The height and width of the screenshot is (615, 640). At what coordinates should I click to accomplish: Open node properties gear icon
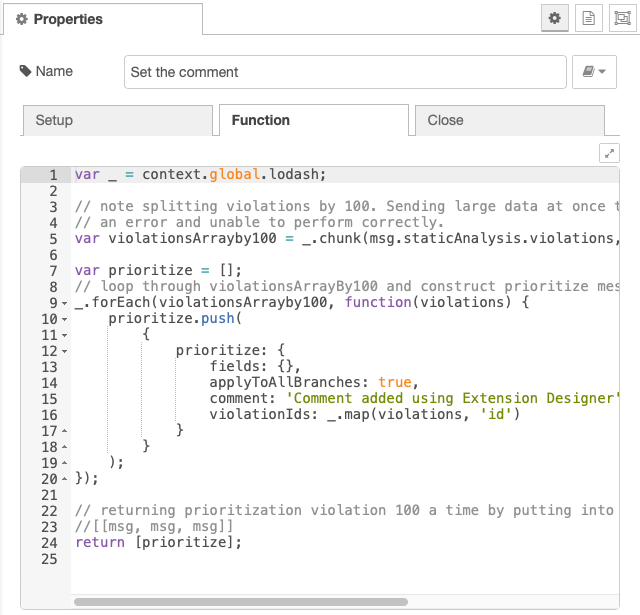coord(555,18)
